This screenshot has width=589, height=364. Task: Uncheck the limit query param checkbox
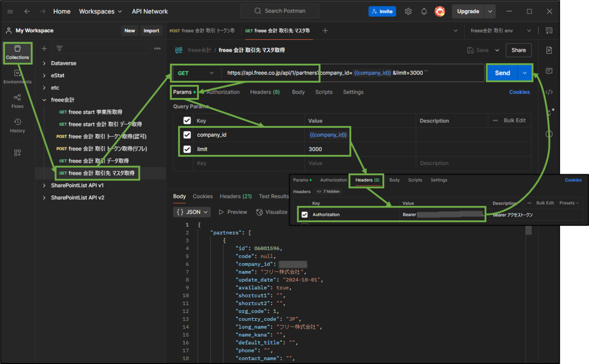click(187, 149)
